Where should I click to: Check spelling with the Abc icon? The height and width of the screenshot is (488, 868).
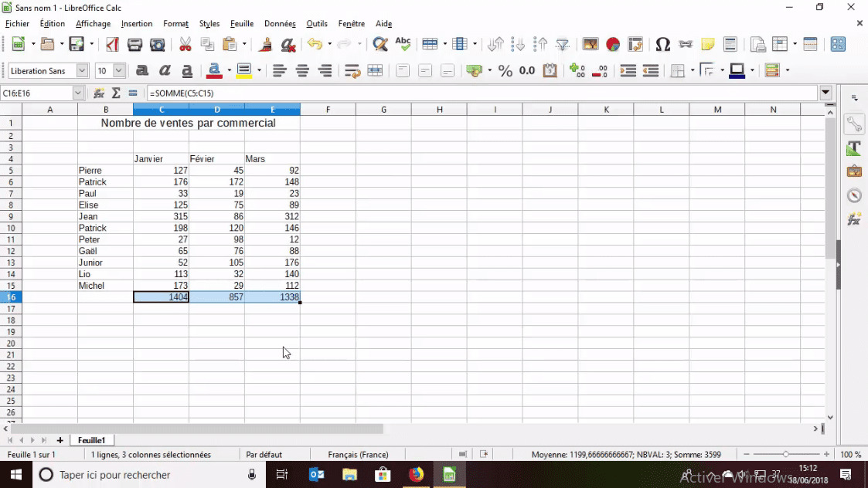click(x=402, y=44)
